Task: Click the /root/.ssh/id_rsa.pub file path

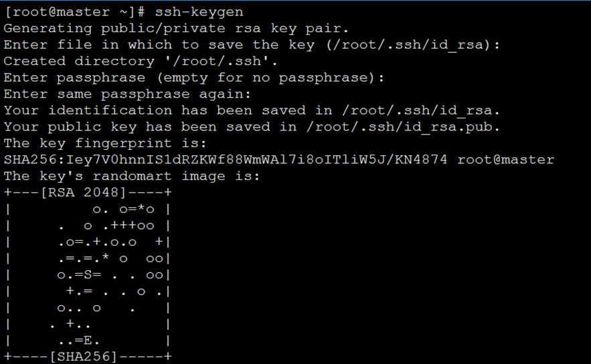Action: coord(400,127)
